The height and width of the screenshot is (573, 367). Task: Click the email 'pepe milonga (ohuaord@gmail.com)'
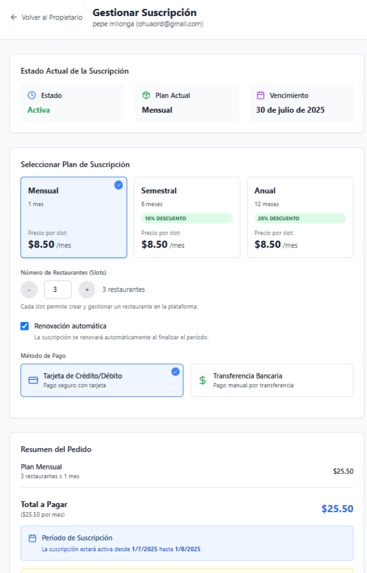pos(148,24)
